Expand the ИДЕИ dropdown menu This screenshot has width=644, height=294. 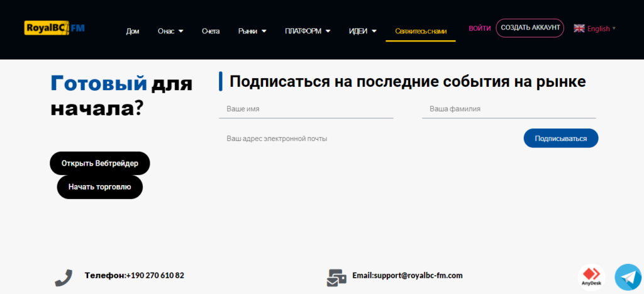[363, 31]
